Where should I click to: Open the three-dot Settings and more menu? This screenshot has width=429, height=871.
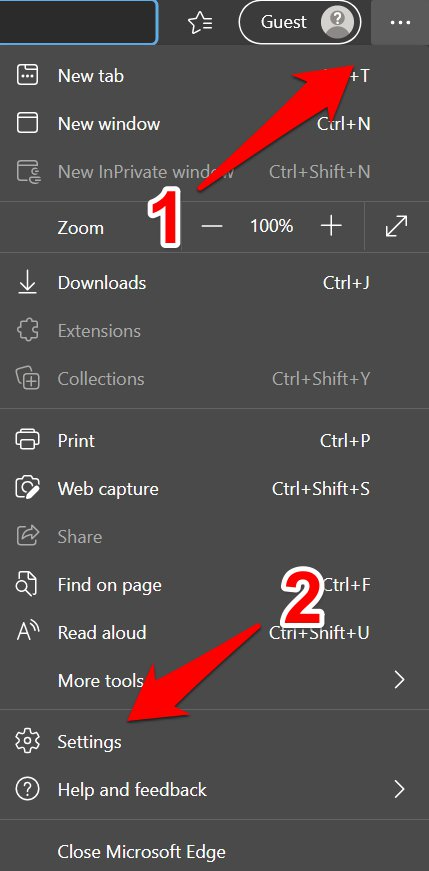click(400, 23)
